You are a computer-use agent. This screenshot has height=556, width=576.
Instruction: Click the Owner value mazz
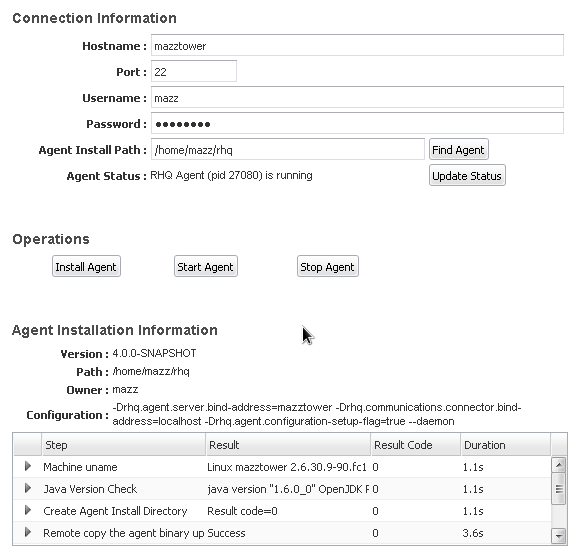[x=125, y=389]
